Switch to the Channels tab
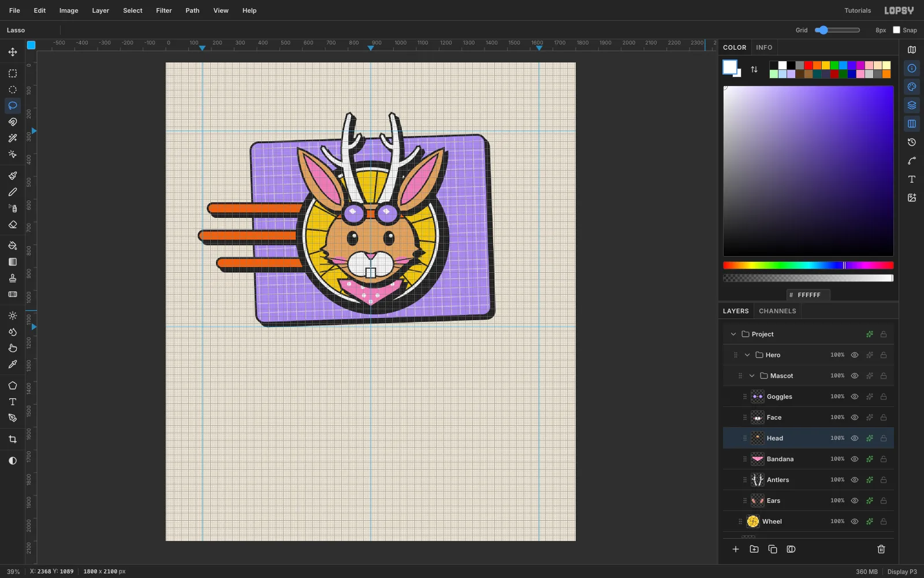The width and height of the screenshot is (924, 578). pyautogui.click(x=777, y=311)
